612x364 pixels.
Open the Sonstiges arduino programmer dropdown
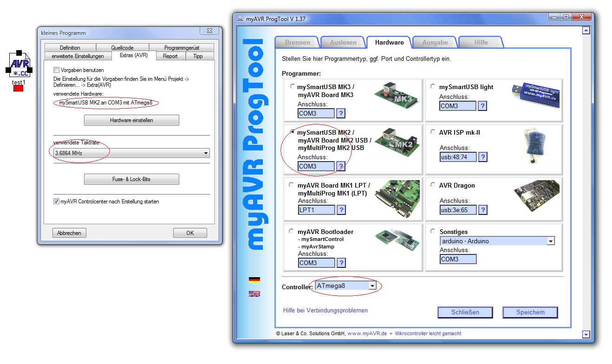(x=550, y=241)
